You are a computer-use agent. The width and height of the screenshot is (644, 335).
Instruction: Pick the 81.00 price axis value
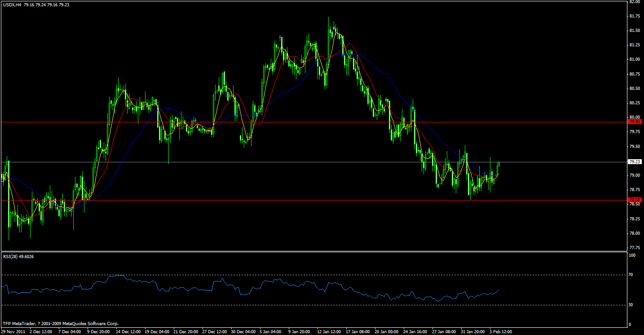tap(635, 59)
